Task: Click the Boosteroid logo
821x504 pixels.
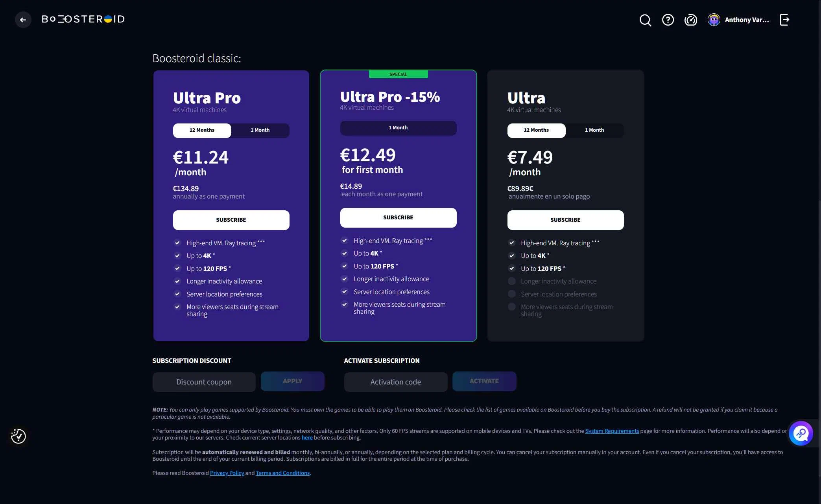Action: [x=83, y=19]
